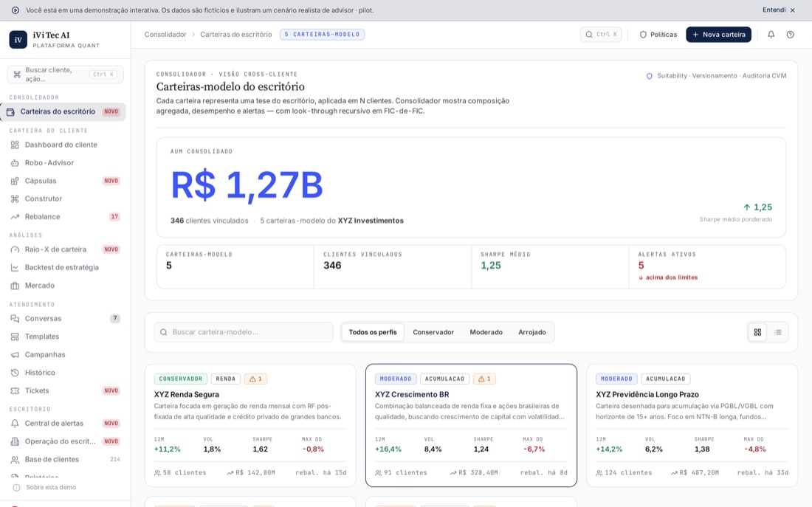Select the Moderado profile tab
Image resolution: width=812 pixels, height=507 pixels.
[486, 333]
